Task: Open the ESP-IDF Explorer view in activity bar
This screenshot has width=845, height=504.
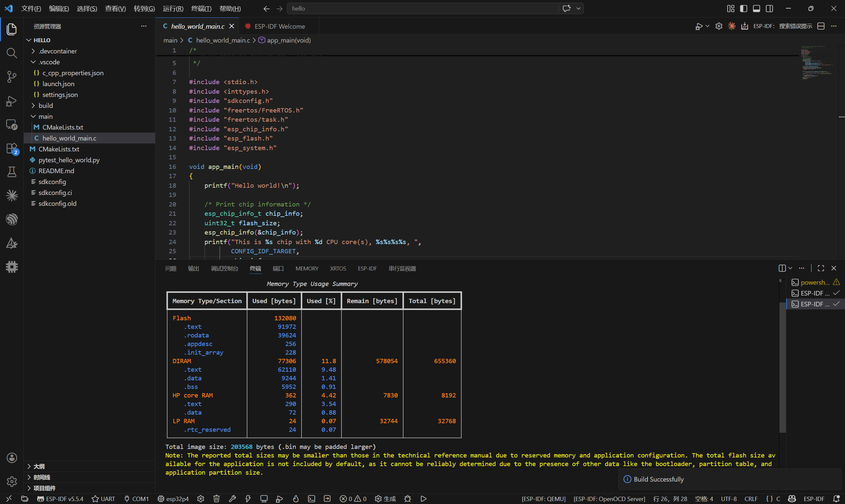Action: point(12,219)
